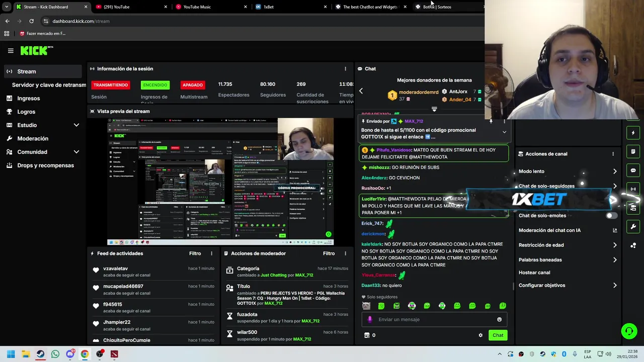The height and width of the screenshot is (362, 644).
Task: Open Acciones de moderador options menu
Action: 345,253
